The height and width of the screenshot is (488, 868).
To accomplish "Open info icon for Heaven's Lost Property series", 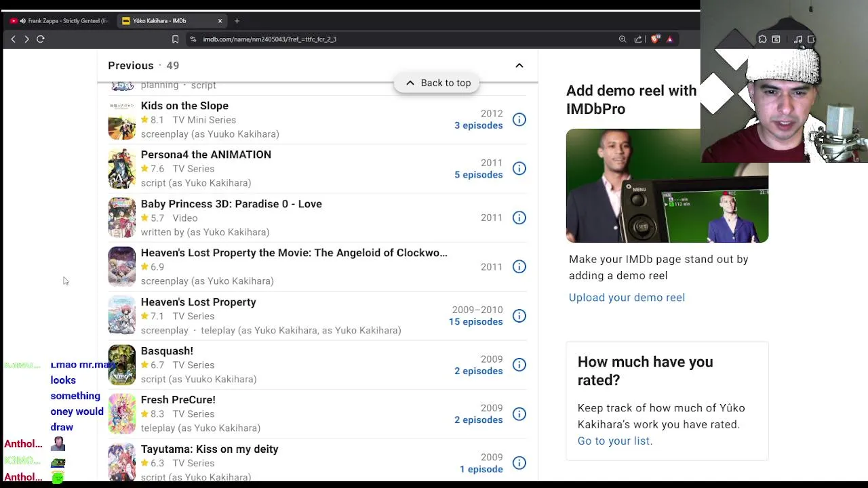I will tap(519, 316).
